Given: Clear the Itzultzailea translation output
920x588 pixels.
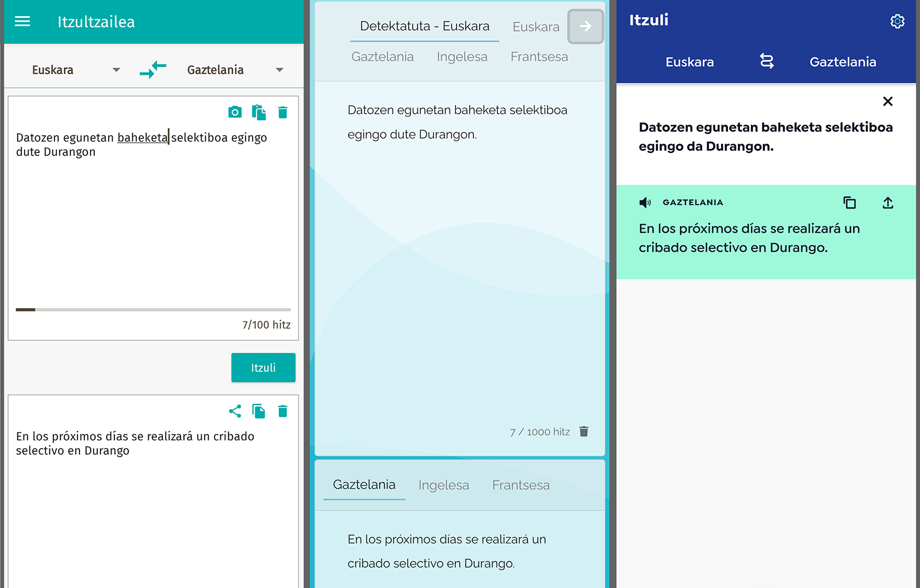Looking at the screenshot, I should coord(282,411).
